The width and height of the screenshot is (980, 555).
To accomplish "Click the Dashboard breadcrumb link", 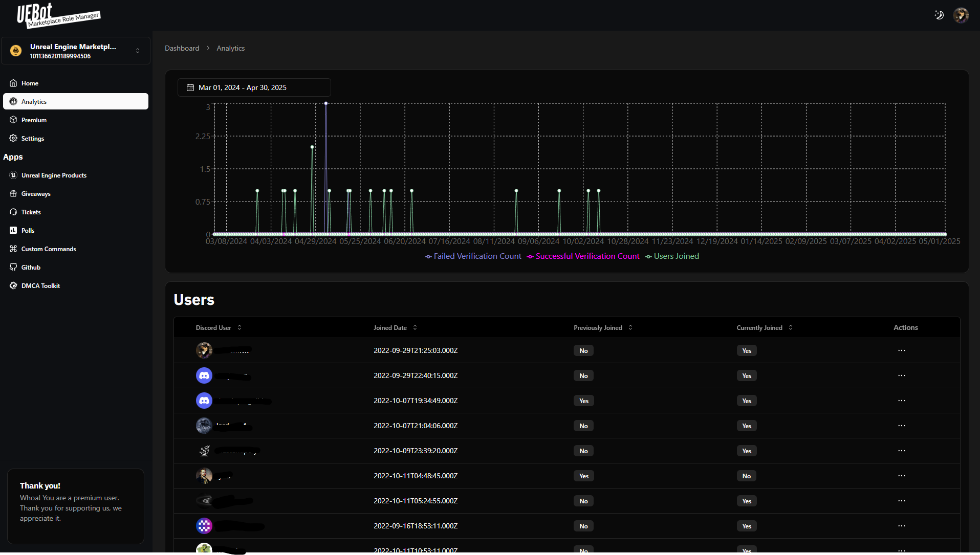I will (x=182, y=48).
